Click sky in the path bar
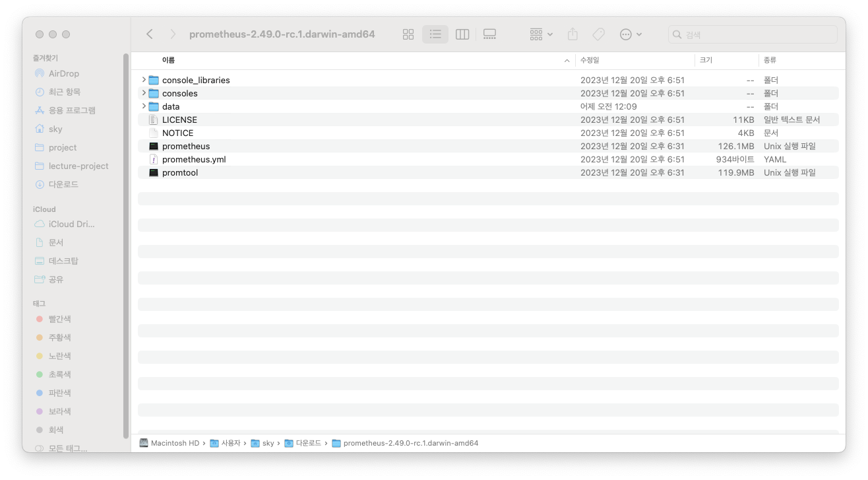 click(x=262, y=443)
